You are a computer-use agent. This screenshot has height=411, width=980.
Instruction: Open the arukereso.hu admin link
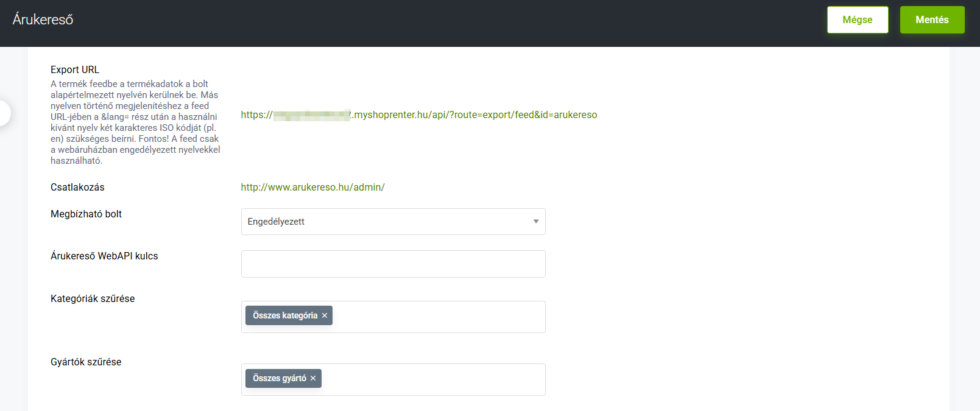(x=312, y=187)
